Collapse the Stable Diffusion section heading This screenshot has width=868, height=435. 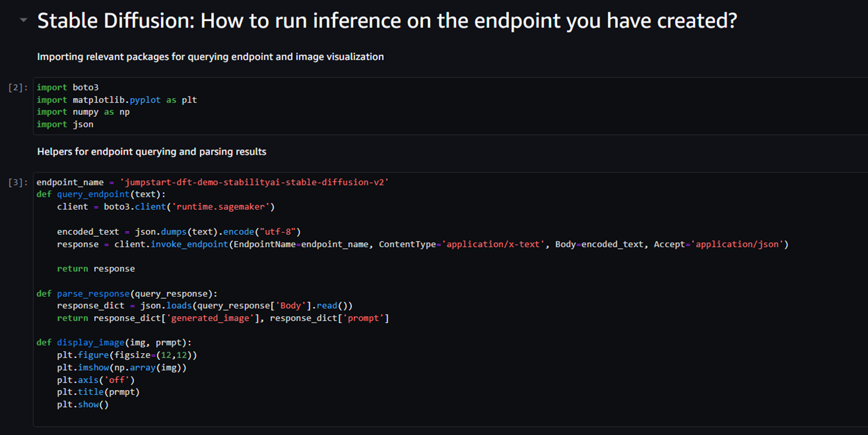22,19
